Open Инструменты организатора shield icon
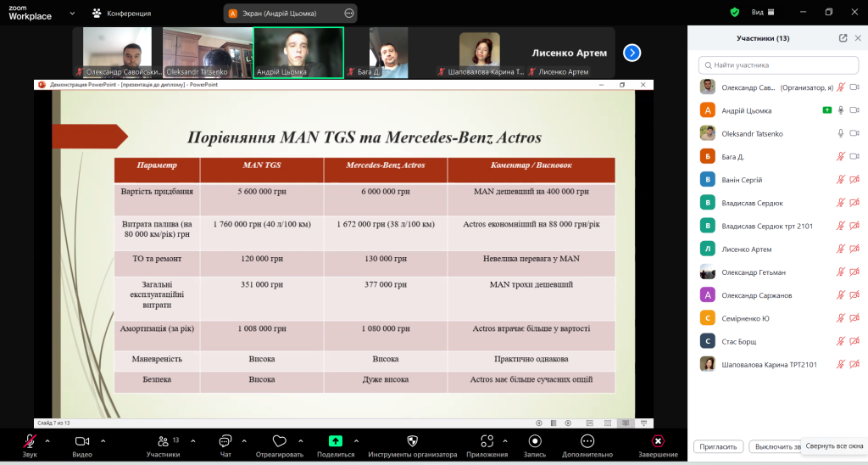 tap(413, 445)
